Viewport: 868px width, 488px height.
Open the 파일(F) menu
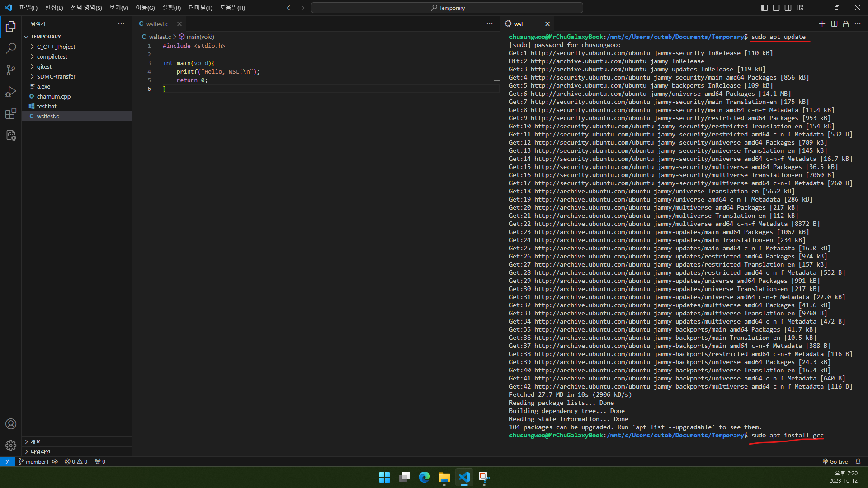tap(28, 8)
